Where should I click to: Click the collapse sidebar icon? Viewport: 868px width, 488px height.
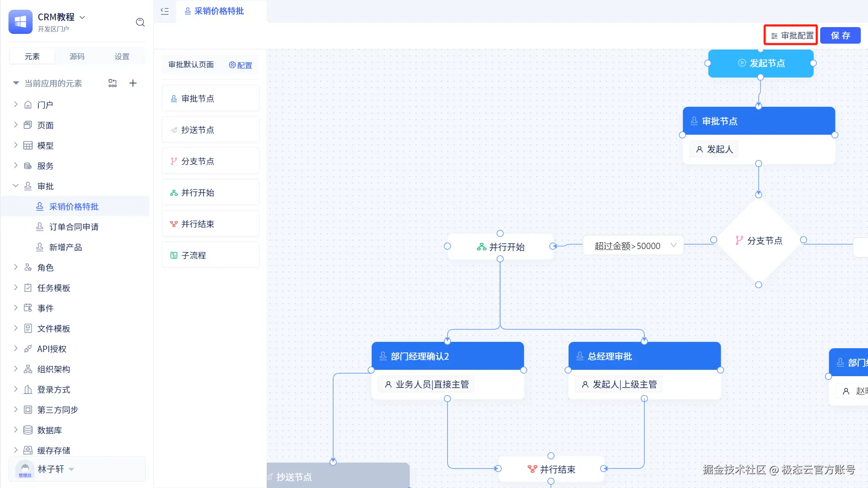click(165, 11)
